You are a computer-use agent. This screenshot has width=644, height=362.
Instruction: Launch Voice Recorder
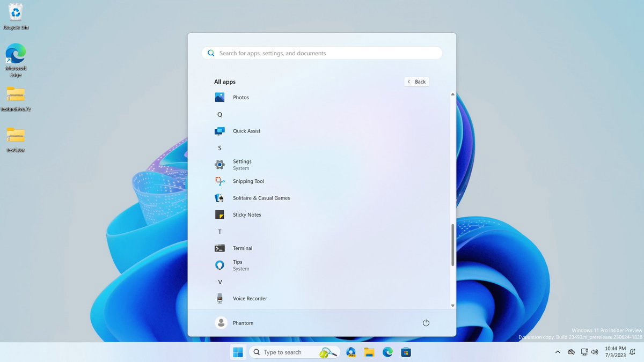249,298
